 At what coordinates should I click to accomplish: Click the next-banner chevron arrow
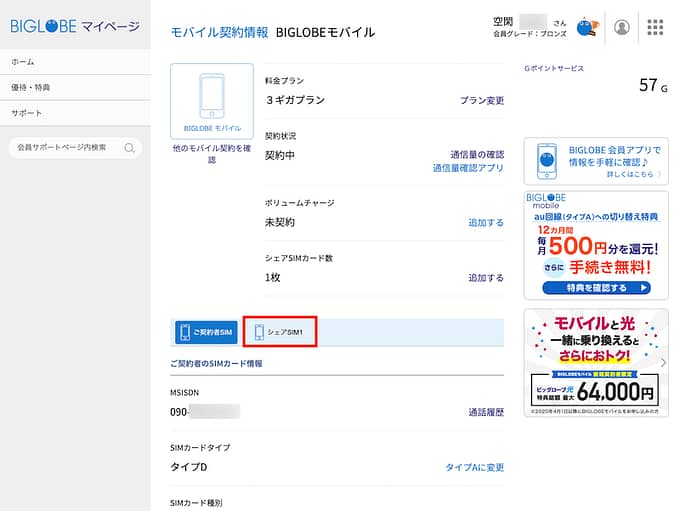[x=663, y=363]
